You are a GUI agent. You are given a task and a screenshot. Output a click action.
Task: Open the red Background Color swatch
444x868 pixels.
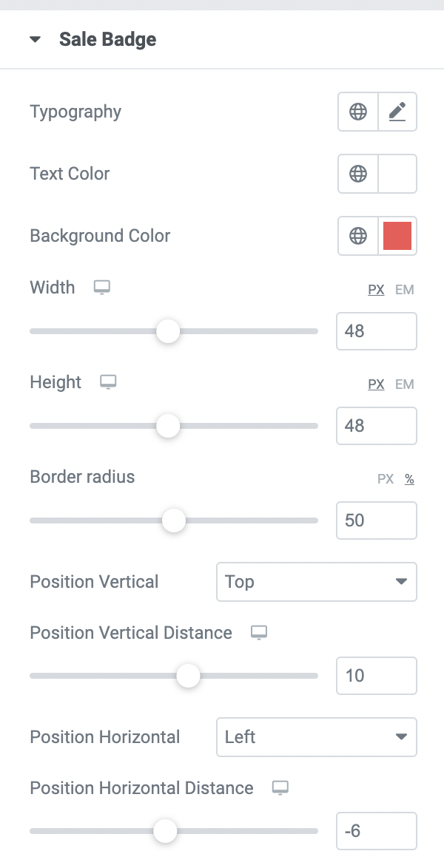point(397,236)
